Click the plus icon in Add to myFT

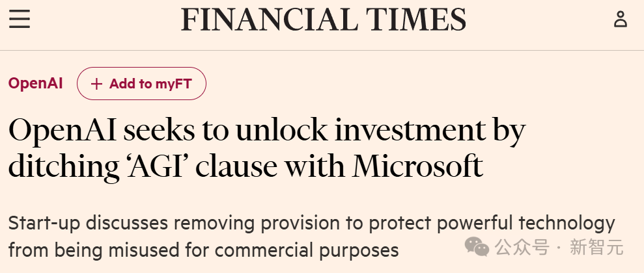(x=96, y=84)
